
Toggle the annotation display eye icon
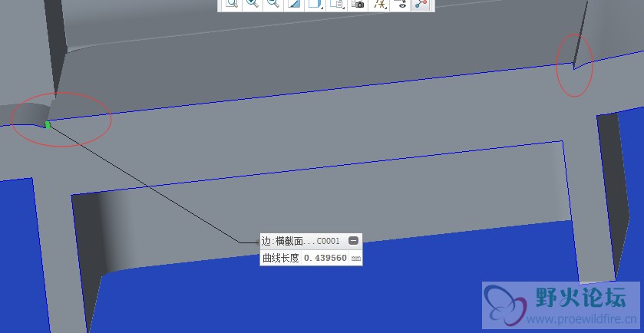pyautogui.click(x=401, y=4)
